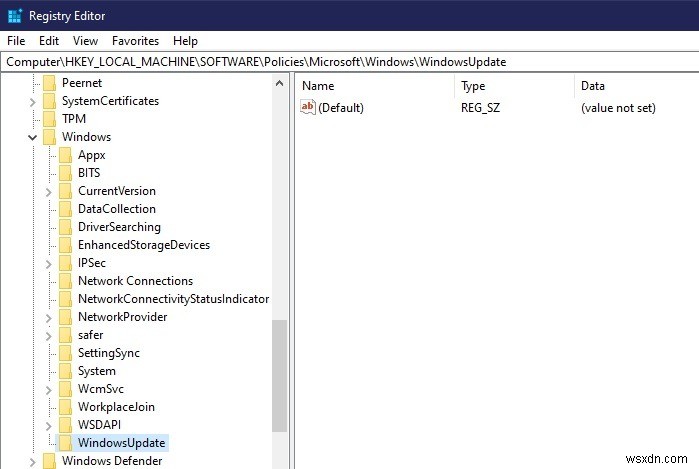The width and height of the screenshot is (699, 469).
Task: Click the Appx folder icon
Action: click(66, 155)
